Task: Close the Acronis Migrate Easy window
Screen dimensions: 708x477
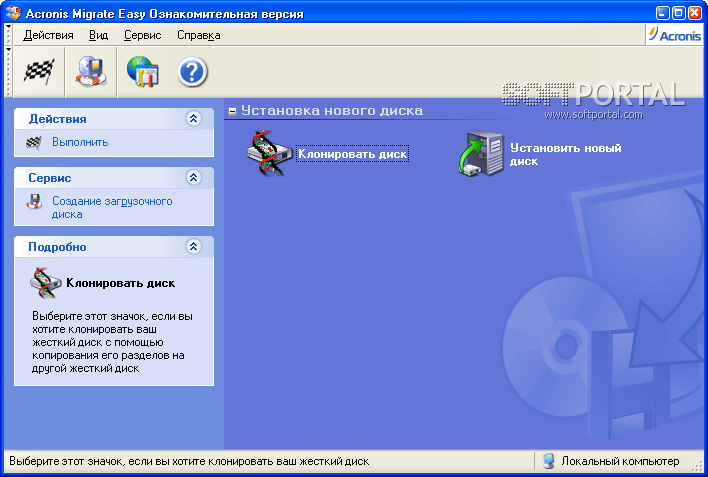Action: [x=694, y=13]
